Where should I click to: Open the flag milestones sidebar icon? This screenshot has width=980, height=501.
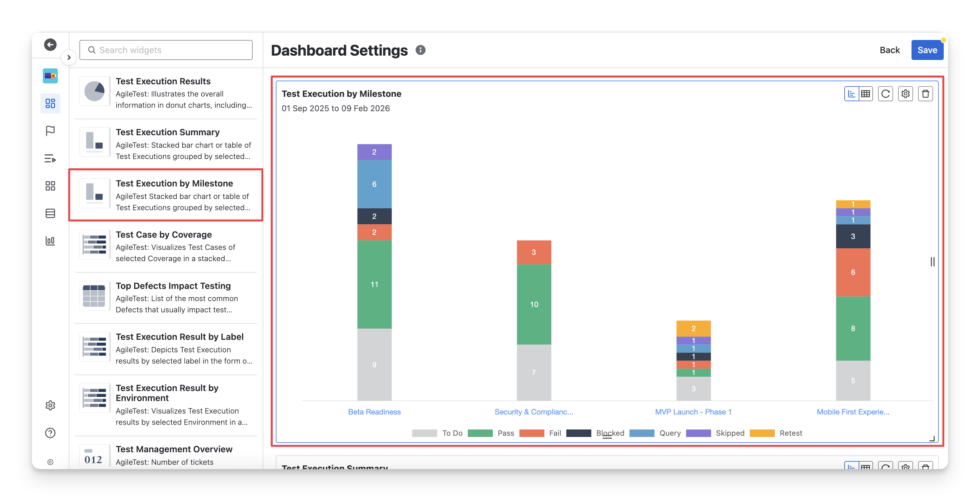(50, 131)
